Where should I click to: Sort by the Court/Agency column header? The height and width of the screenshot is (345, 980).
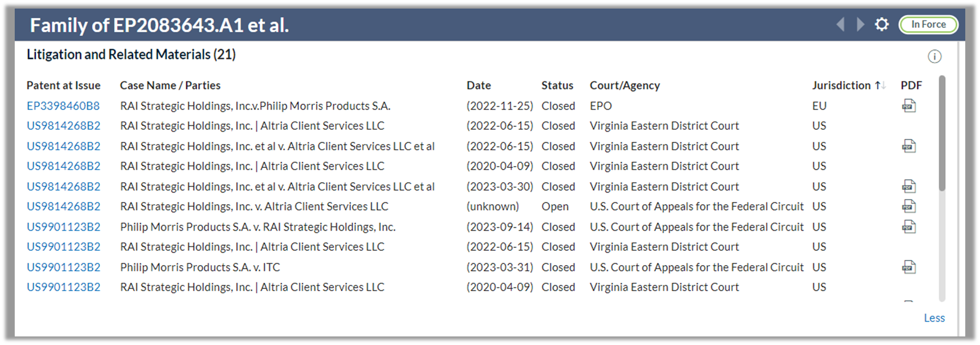625,86
